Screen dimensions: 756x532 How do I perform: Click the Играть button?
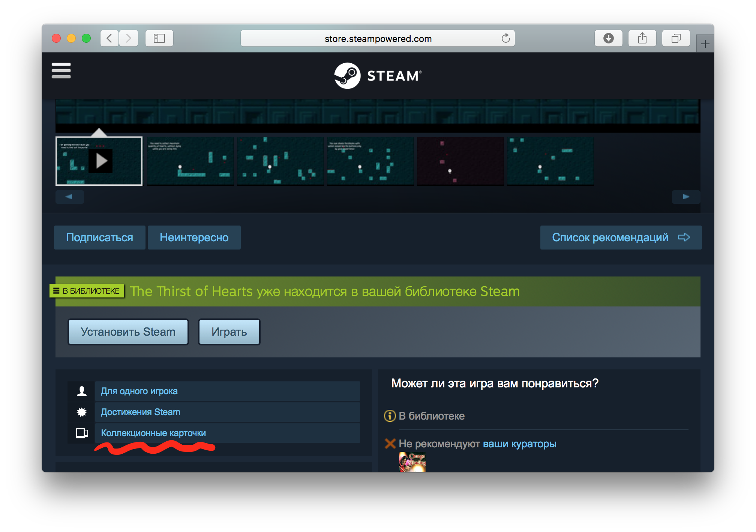pyautogui.click(x=229, y=332)
